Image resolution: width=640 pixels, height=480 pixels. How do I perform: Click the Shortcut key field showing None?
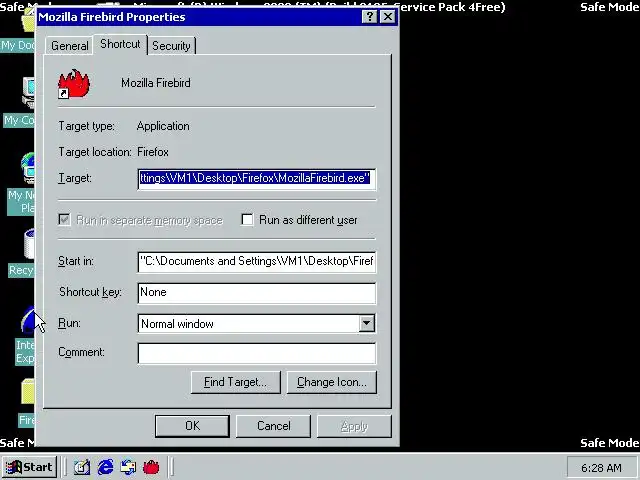click(257, 293)
